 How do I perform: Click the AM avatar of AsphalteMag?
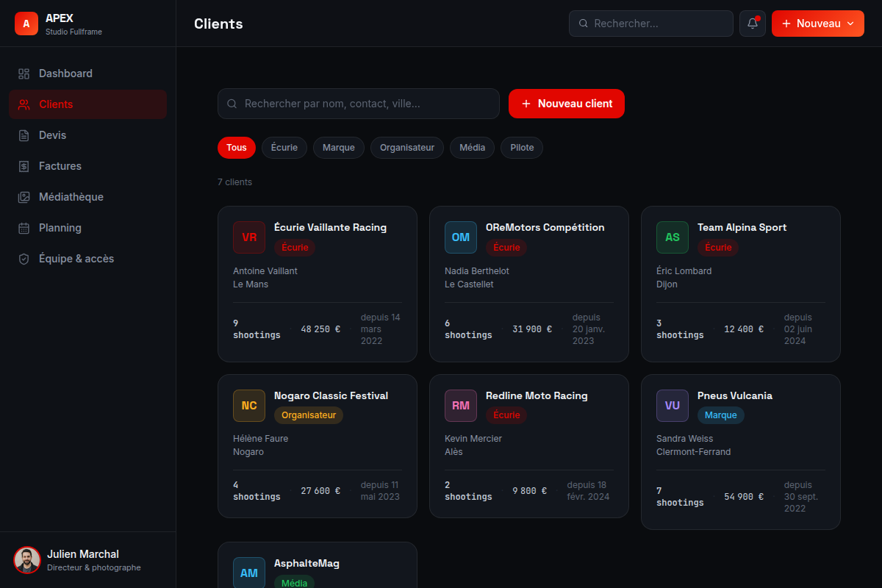click(249, 573)
